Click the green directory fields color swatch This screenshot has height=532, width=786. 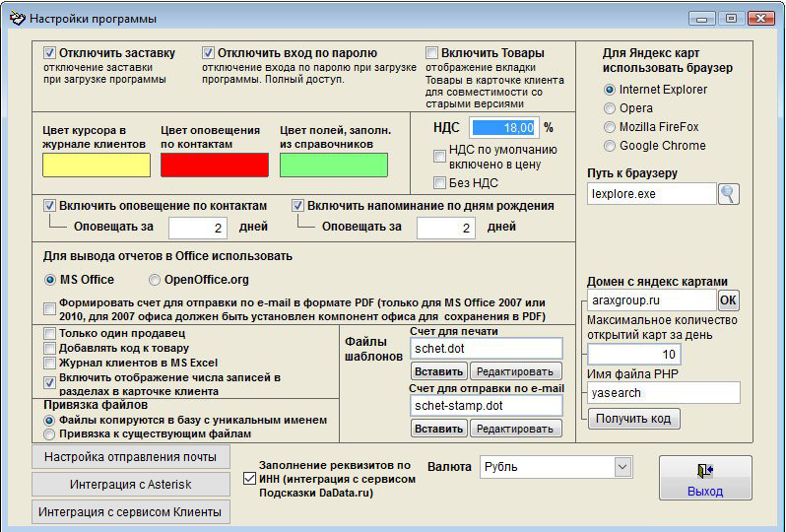tap(334, 165)
